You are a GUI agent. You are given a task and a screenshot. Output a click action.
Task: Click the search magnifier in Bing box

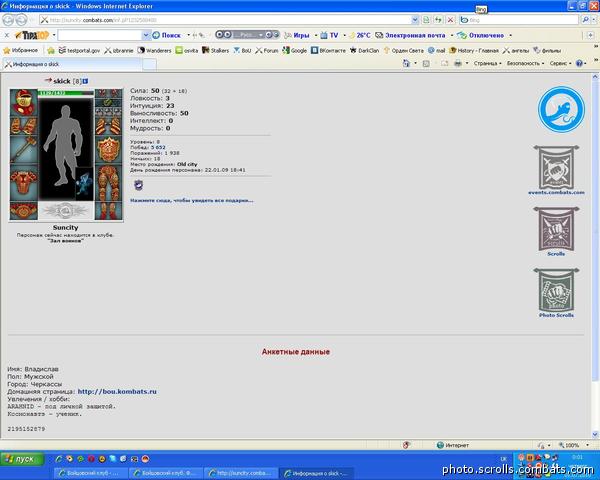coord(585,20)
